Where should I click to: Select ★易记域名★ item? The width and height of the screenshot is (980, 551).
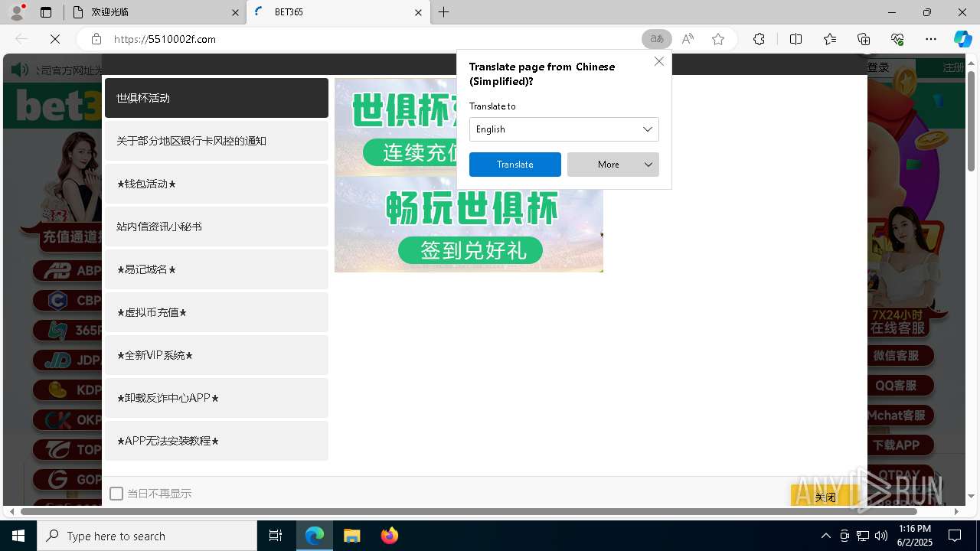click(x=217, y=269)
